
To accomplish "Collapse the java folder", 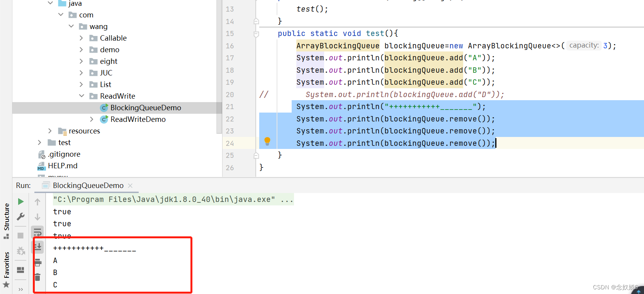I will coord(50,3).
